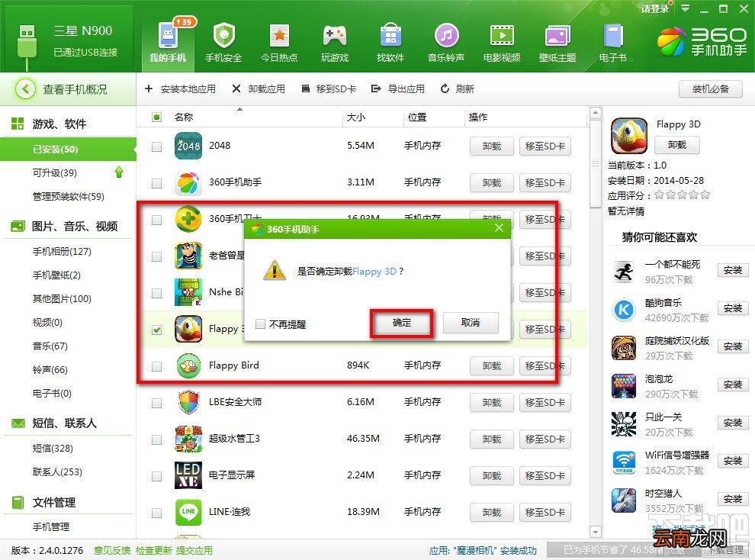The image size is (755, 560).
Task: Click 安装本地应用 plus toolbar item
Action: 180,89
